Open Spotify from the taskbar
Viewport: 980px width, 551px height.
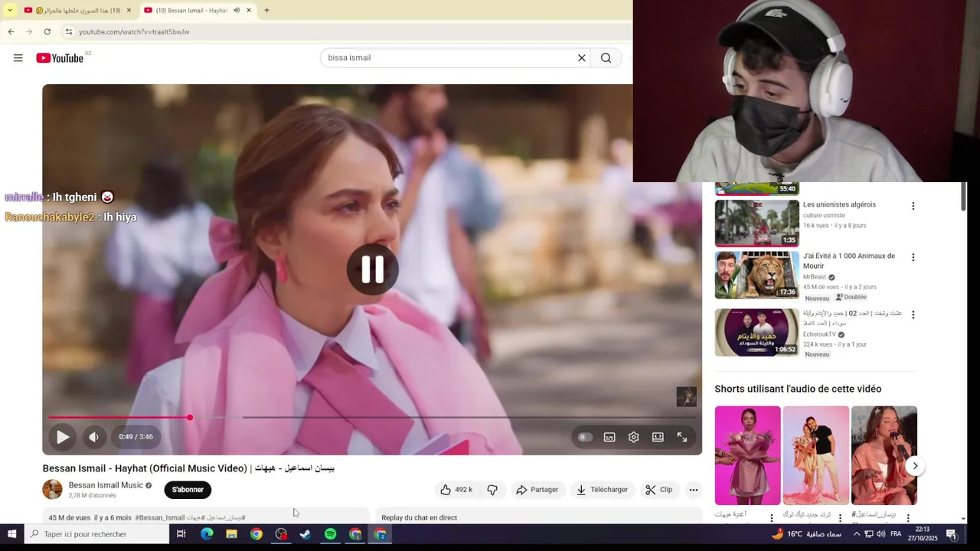point(330,534)
